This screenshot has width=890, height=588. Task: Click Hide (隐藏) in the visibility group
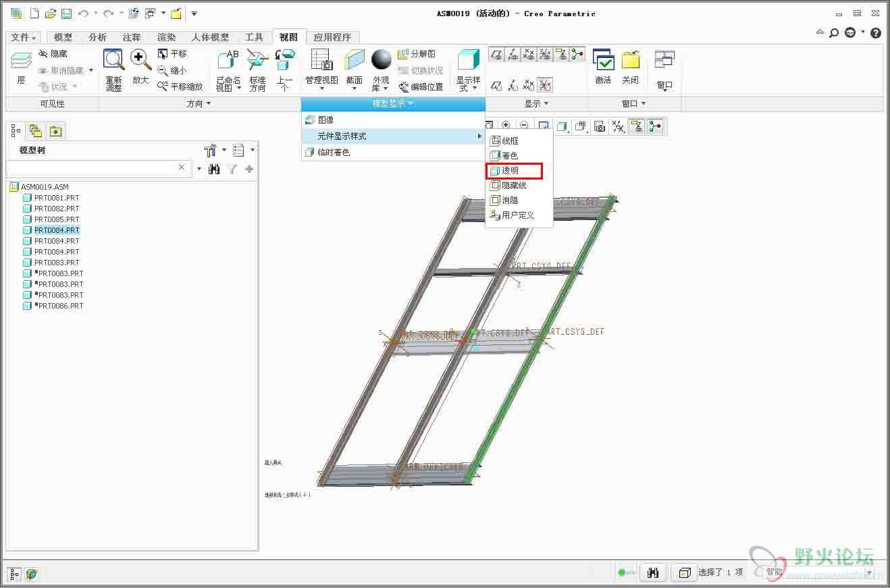53,54
